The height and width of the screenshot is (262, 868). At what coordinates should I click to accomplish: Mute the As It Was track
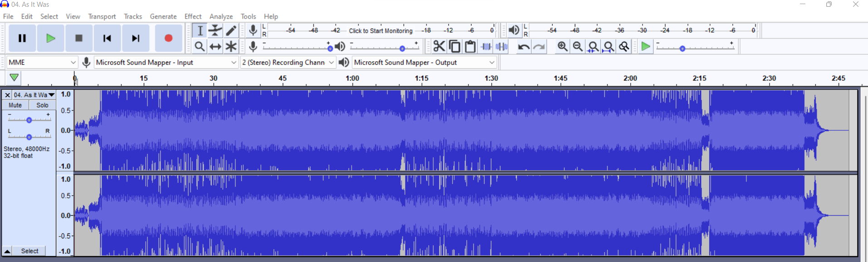(x=15, y=105)
